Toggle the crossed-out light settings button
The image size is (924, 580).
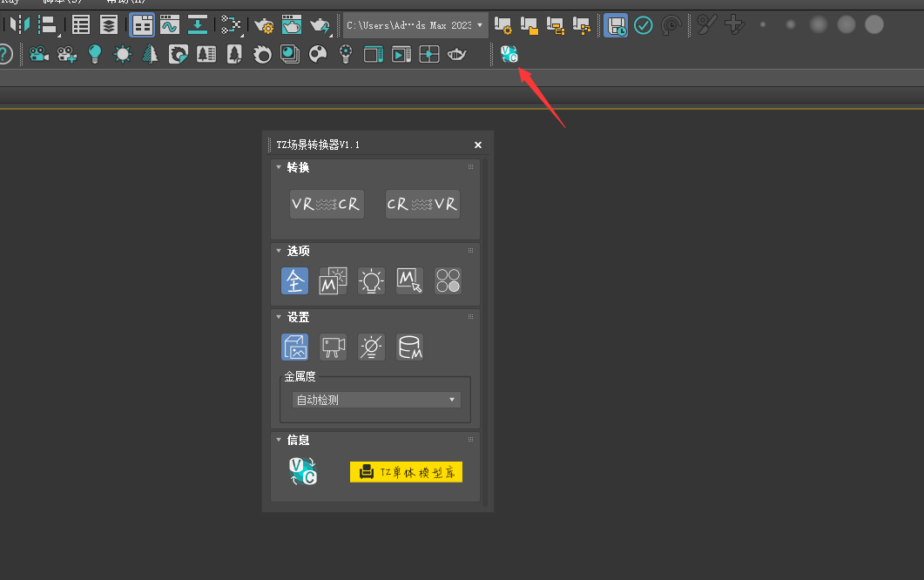[371, 347]
